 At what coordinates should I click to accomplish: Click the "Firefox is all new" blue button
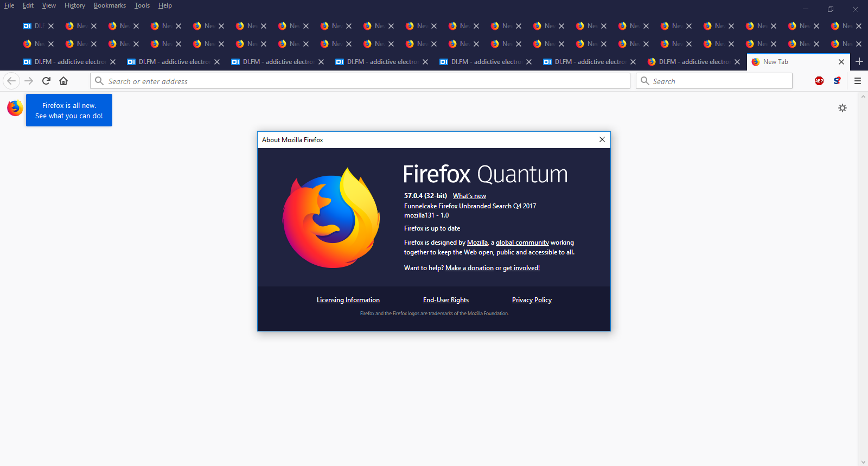69,110
